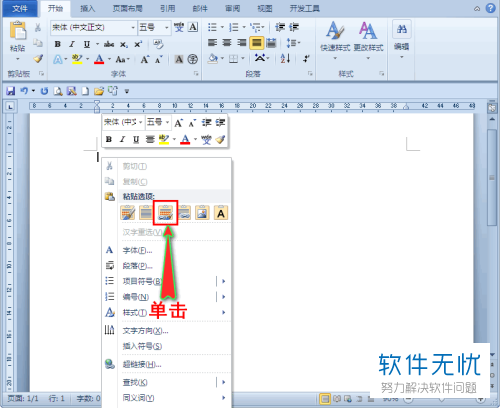Click the Undo icon in Quick Access Toolbar
This screenshot has height=408, width=500.
tap(24, 91)
